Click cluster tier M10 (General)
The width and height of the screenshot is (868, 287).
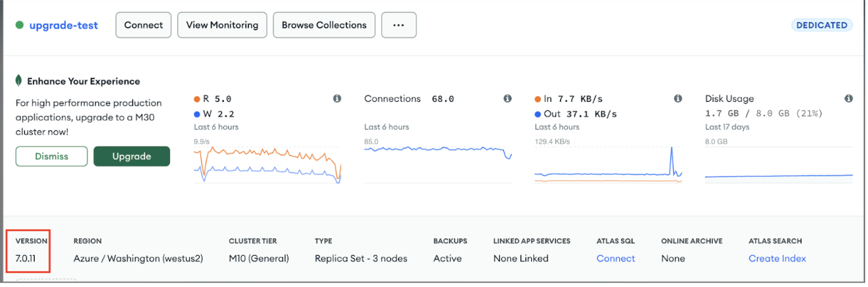click(259, 259)
